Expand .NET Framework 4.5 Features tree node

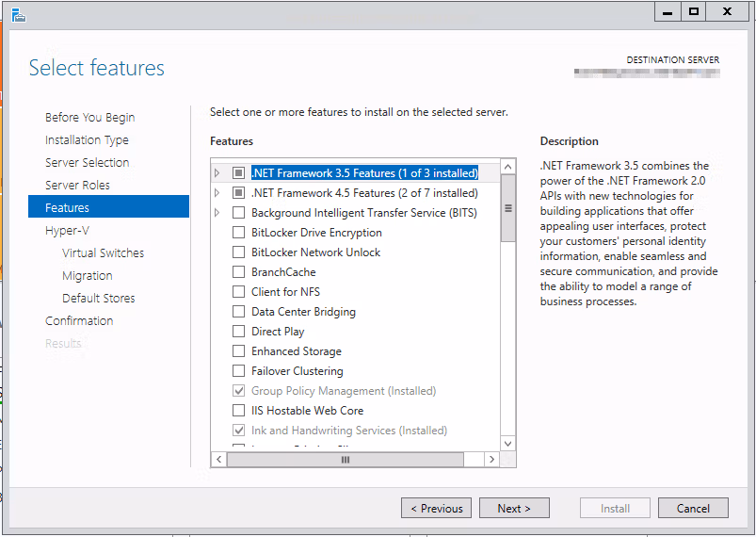(x=217, y=193)
